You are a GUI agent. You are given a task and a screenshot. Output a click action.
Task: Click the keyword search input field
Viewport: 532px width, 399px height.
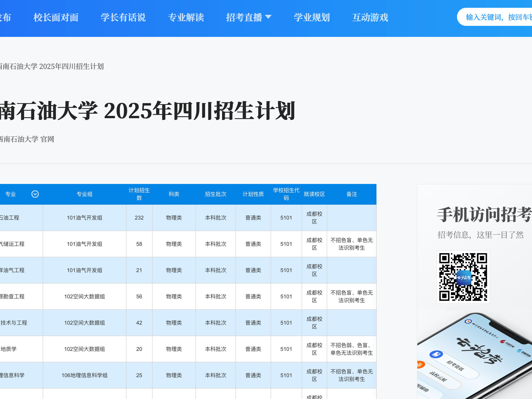[494, 17]
